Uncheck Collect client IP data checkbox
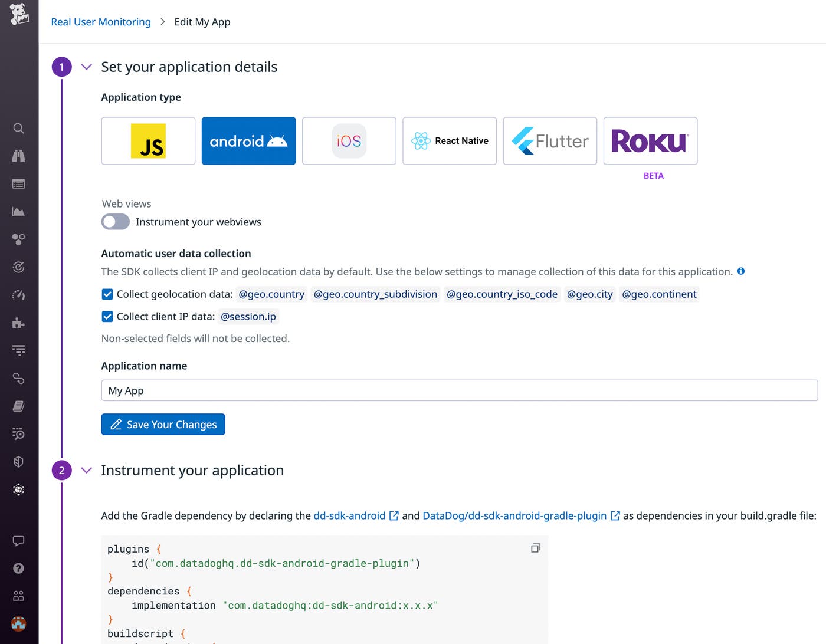 pyautogui.click(x=107, y=317)
